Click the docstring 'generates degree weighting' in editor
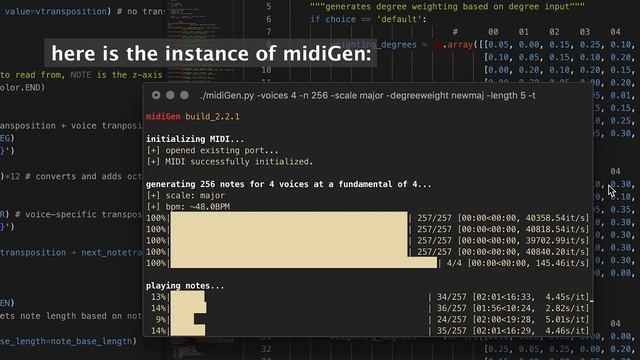 pyautogui.click(x=447, y=7)
